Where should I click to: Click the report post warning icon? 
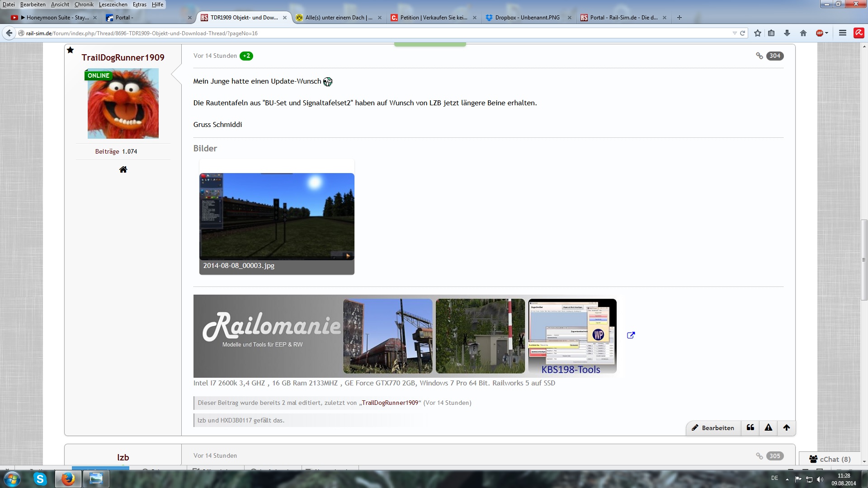coord(769,427)
